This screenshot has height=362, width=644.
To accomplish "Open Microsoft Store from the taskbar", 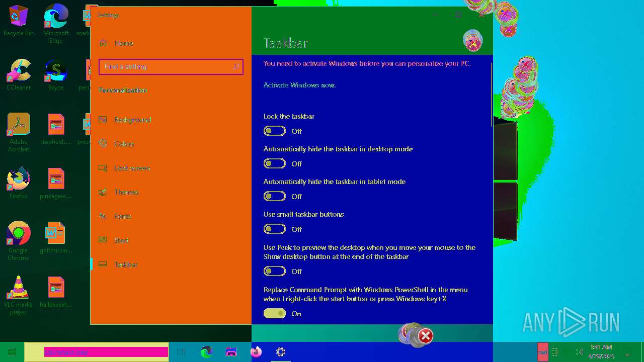I will pyautogui.click(x=231, y=352).
